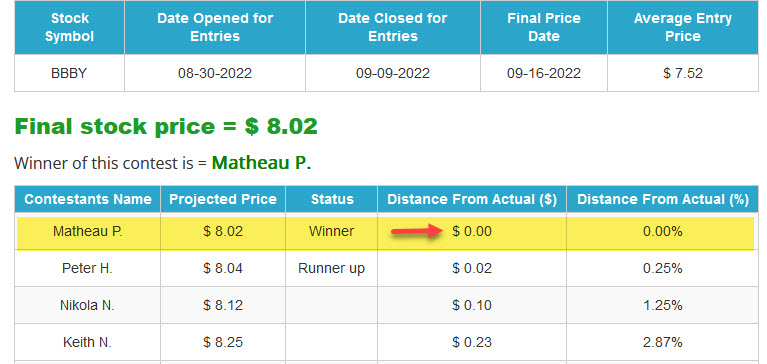Click the Peter H. contestant cell
The image size is (767, 364).
[x=88, y=268]
